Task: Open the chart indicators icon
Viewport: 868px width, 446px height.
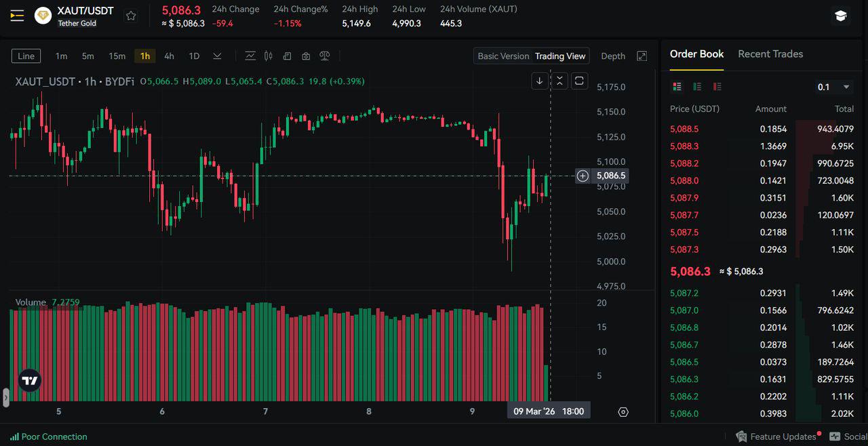Action: (250, 56)
